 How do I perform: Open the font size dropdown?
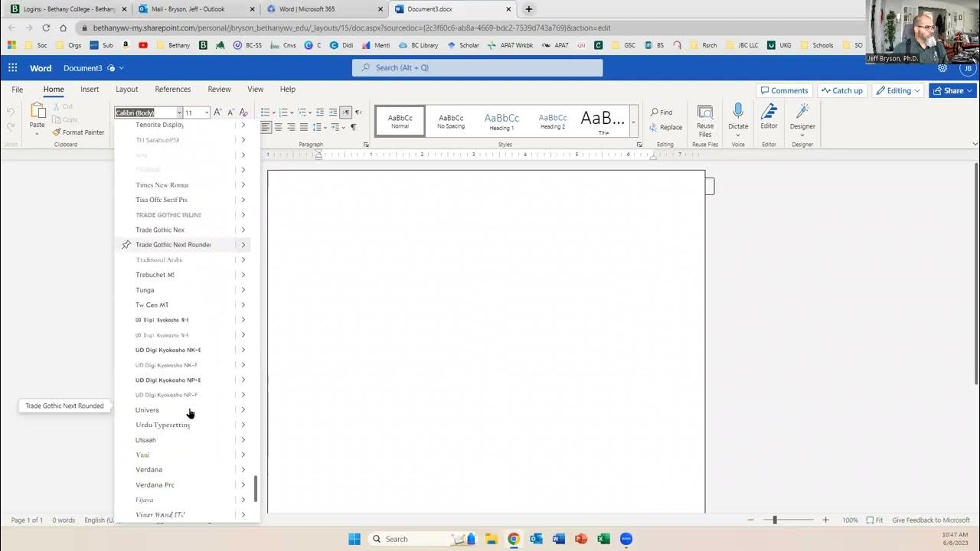(207, 112)
